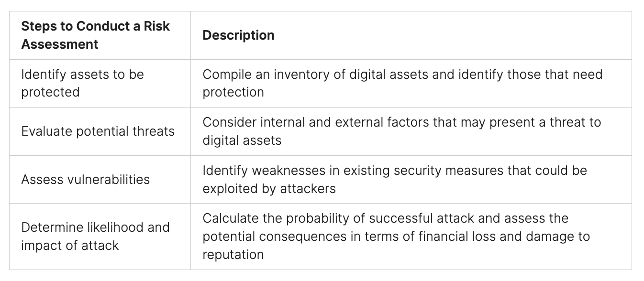The image size is (644, 281).
Task: Click the word 'protection' in the first description
Action: coord(233,92)
